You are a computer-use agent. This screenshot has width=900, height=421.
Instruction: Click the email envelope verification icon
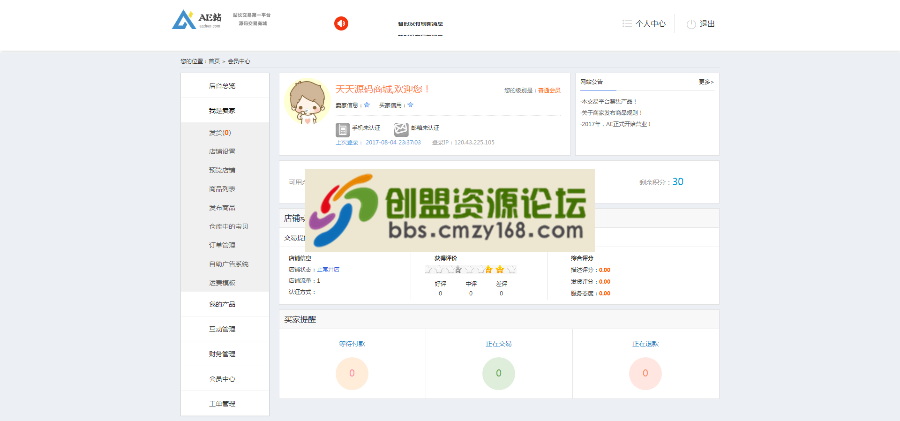click(400, 129)
